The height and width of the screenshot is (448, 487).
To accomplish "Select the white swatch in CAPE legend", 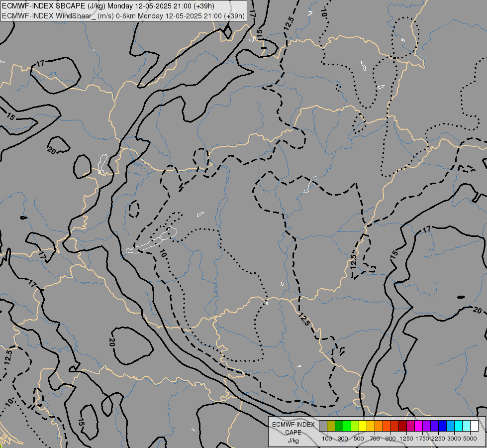I will [x=474, y=426].
